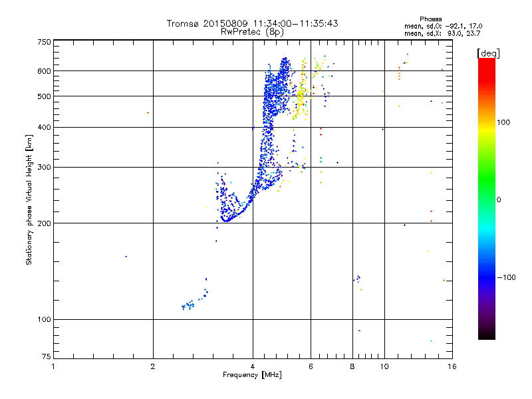Click the isolated orange point near 2 MHz
The height and width of the screenshot is (399, 532).
pos(148,112)
